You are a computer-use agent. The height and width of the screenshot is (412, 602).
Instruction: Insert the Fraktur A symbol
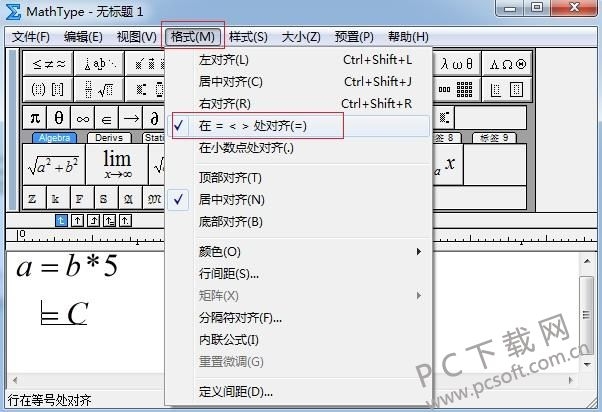point(128,199)
